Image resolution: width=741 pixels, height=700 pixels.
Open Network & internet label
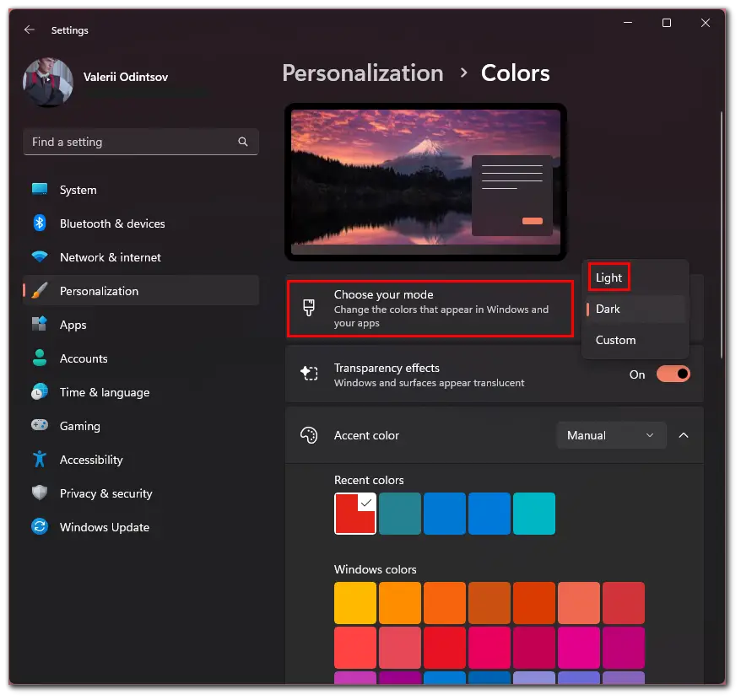click(111, 257)
